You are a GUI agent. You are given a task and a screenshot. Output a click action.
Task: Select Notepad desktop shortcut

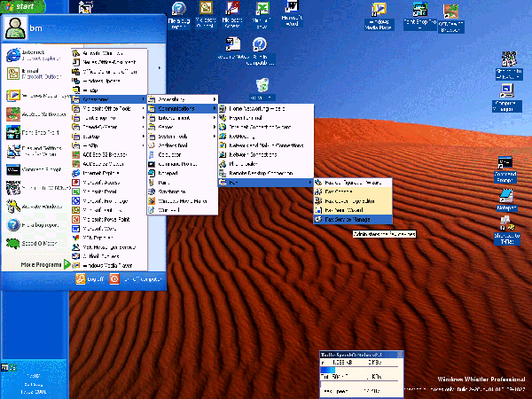pyautogui.click(x=506, y=200)
